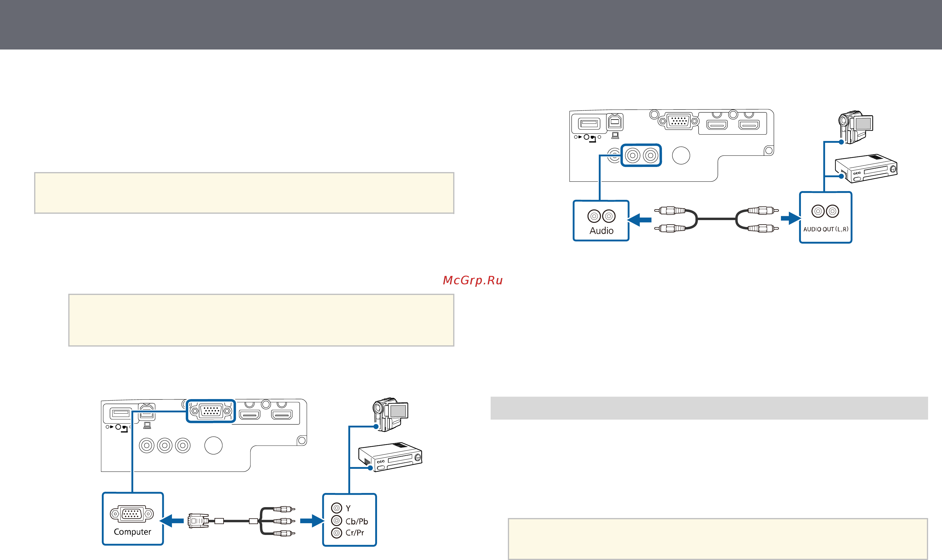Click the second HDMI port in the Computer diagram
This screenshot has height=560, width=942.
282,415
